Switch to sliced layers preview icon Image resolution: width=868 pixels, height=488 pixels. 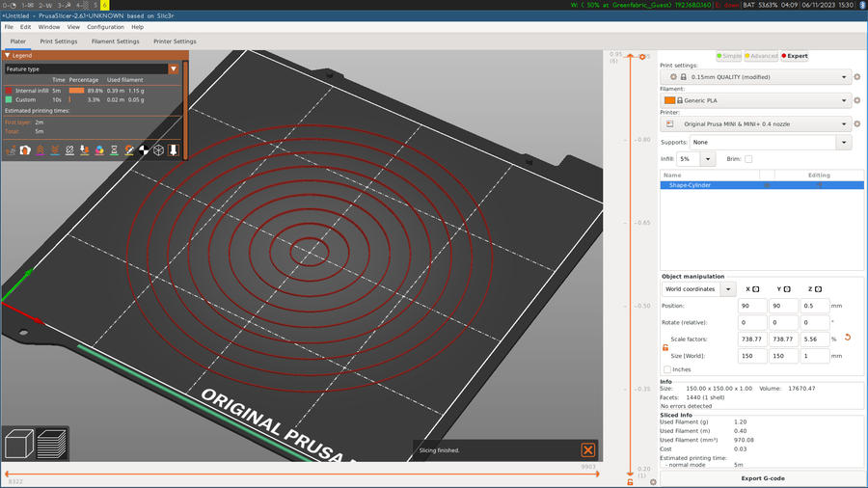[52, 444]
